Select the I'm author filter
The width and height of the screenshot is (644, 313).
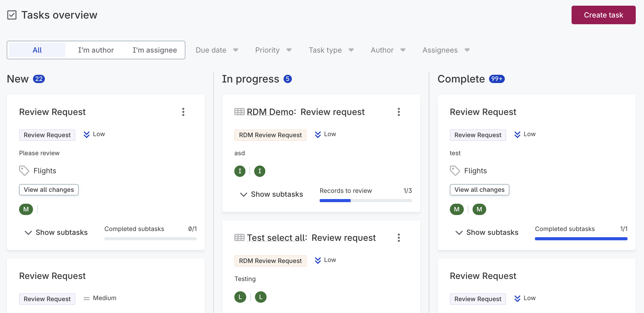click(96, 50)
